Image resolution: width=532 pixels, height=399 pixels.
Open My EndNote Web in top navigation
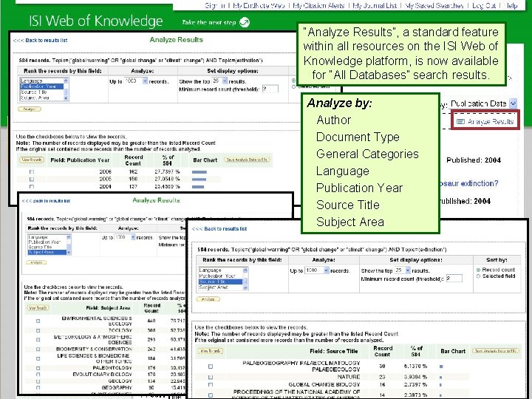[259, 5]
